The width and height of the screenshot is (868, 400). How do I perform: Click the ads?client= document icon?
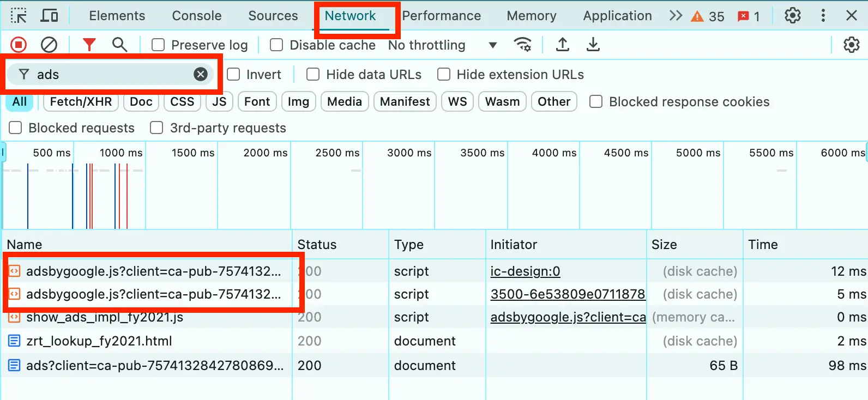pyautogui.click(x=15, y=365)
